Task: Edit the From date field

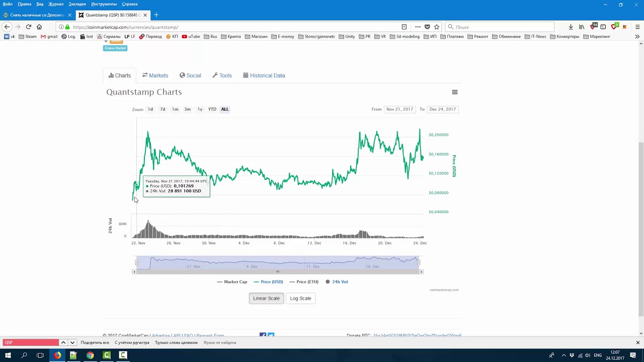Action: click(x=399, y=109)
